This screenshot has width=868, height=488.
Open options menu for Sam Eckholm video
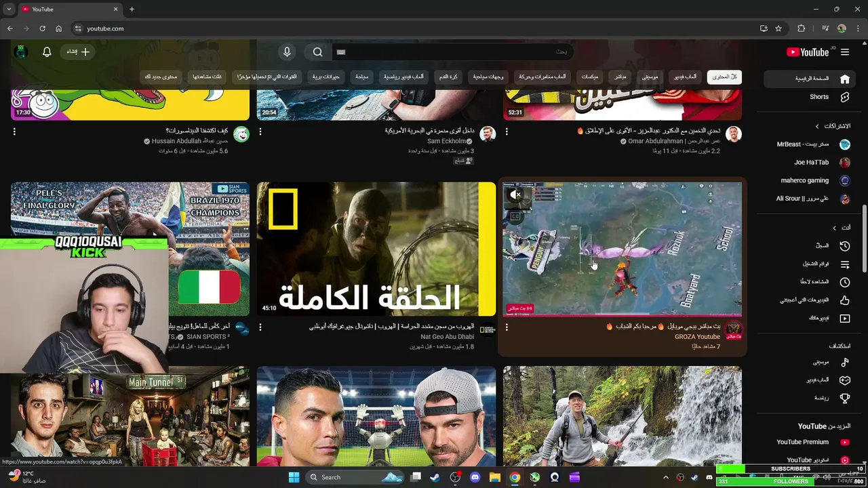pyautogui.click(x=260, y=131)
